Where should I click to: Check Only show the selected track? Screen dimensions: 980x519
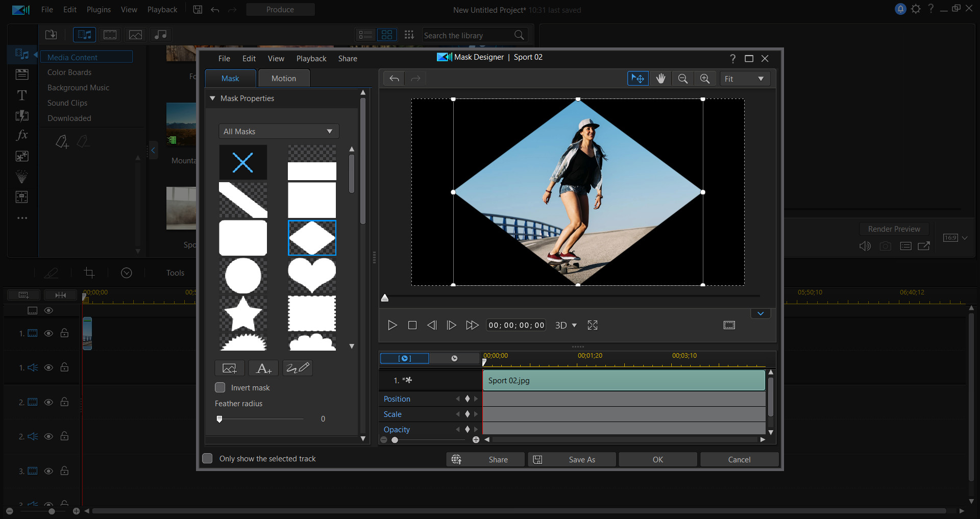[x=207, y=458]
